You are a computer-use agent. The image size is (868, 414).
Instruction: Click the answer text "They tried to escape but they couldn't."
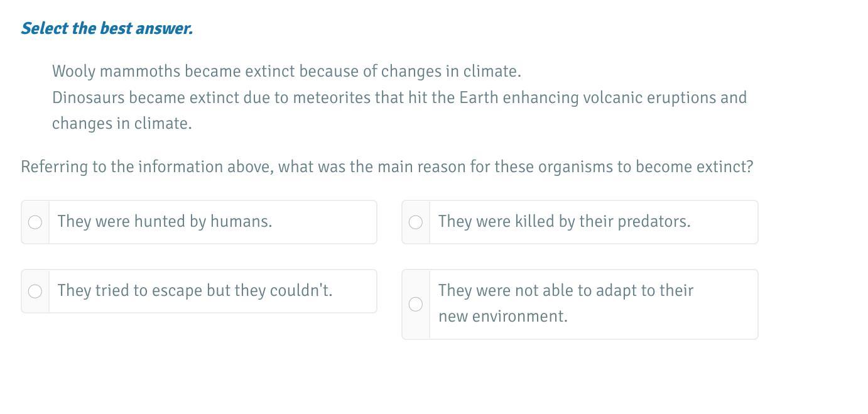[195, 291]
